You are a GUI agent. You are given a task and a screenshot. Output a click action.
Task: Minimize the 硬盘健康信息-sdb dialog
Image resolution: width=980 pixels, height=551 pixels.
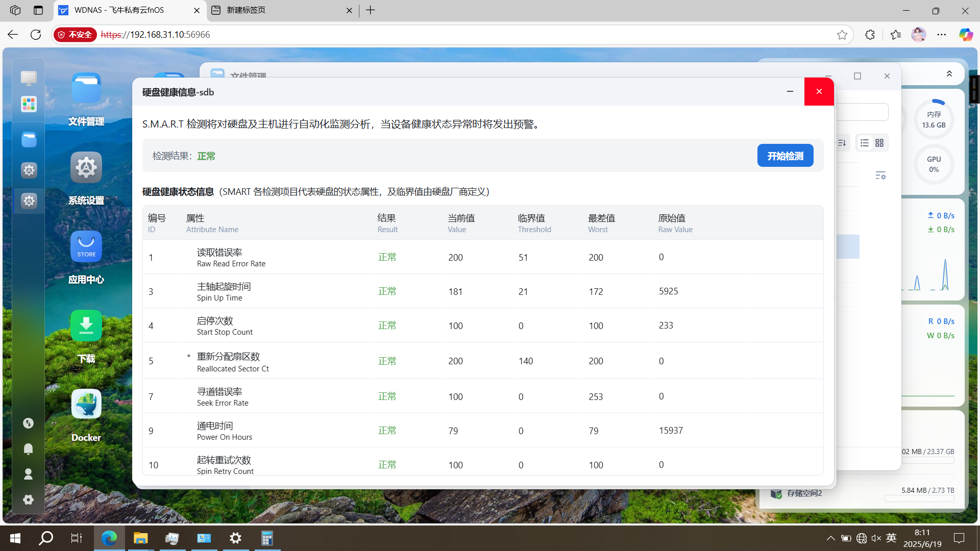(x=790, y=91)
